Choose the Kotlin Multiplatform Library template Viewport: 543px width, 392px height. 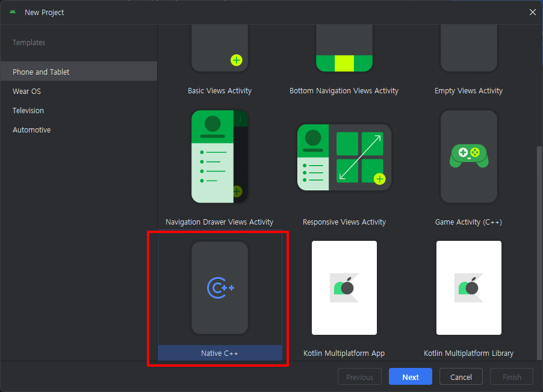469,288
